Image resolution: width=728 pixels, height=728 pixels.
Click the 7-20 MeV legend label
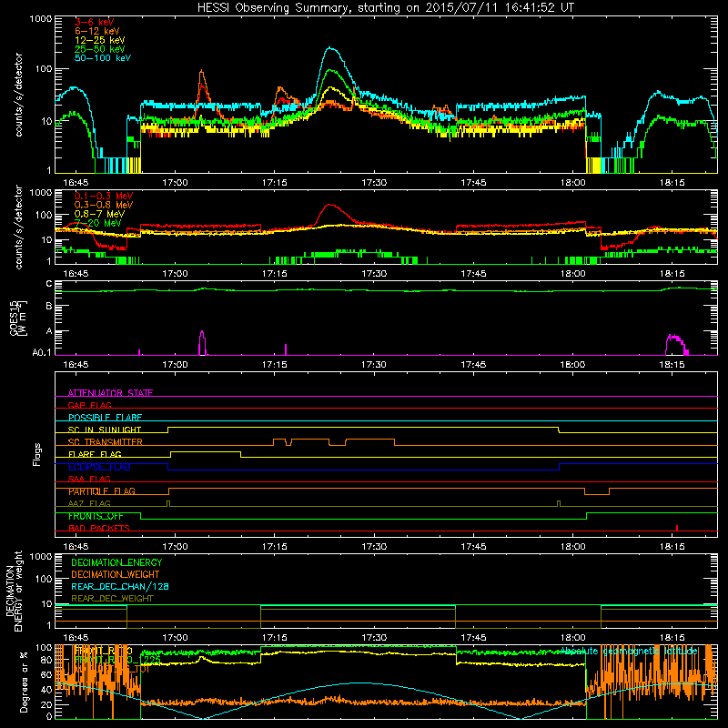pos(97,223)
